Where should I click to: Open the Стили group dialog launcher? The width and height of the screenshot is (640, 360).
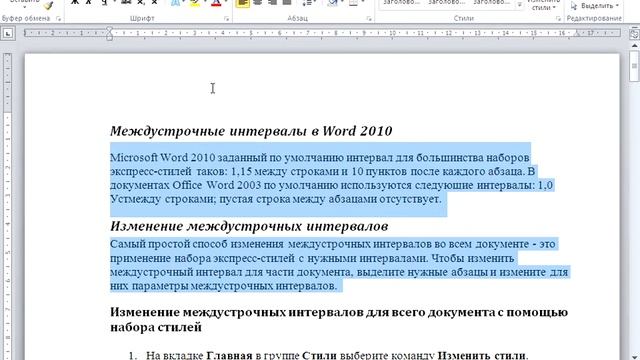pyautogui.click(x=558, y=19)
